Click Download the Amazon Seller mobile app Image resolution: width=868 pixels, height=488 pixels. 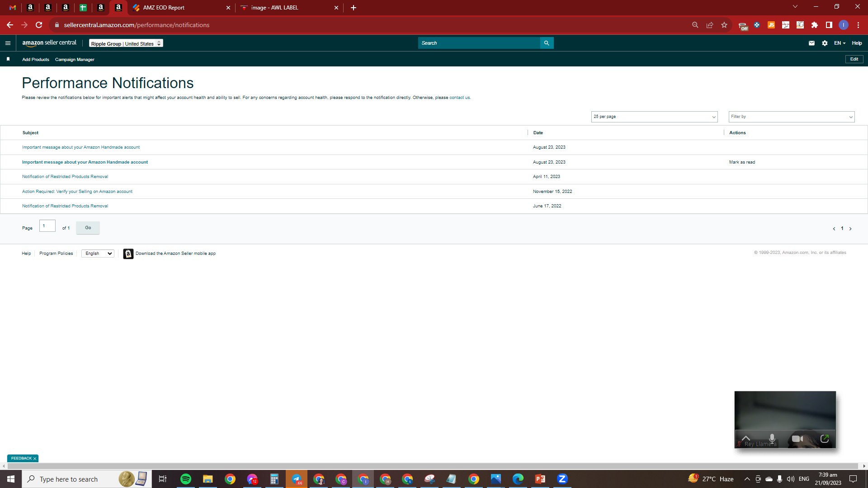(175, 253)
